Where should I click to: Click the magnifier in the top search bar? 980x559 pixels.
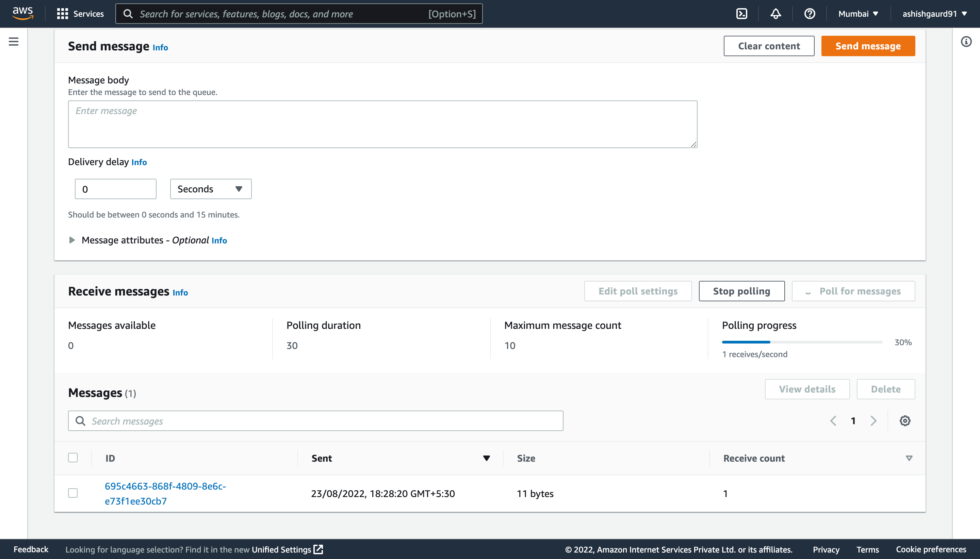128,14
